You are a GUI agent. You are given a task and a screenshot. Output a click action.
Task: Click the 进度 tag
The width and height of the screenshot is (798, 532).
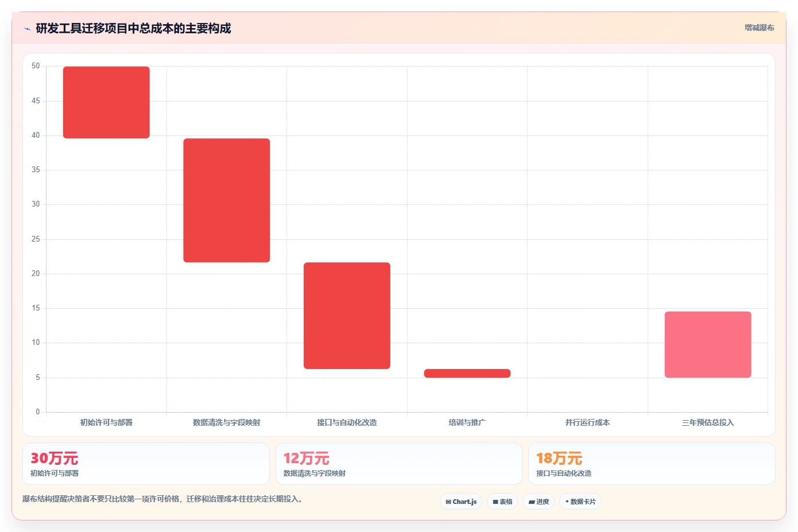click(539, 502)
